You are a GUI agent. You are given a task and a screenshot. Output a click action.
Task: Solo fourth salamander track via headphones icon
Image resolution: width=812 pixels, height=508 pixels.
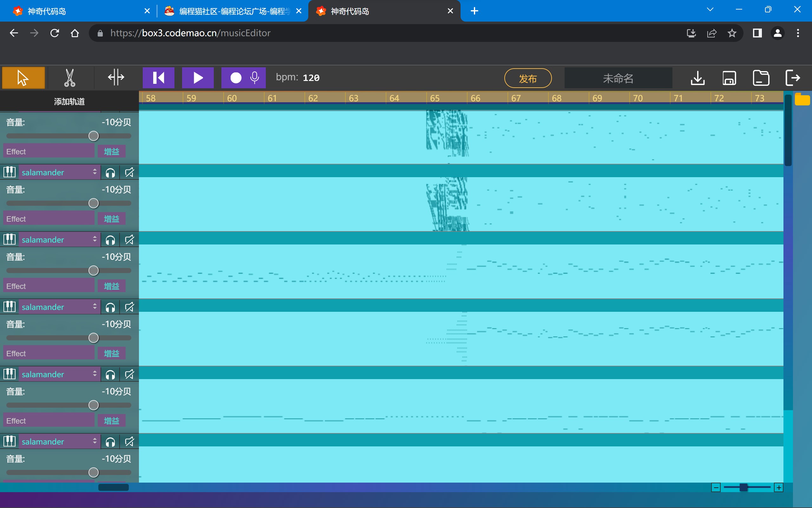coord(110,374)
